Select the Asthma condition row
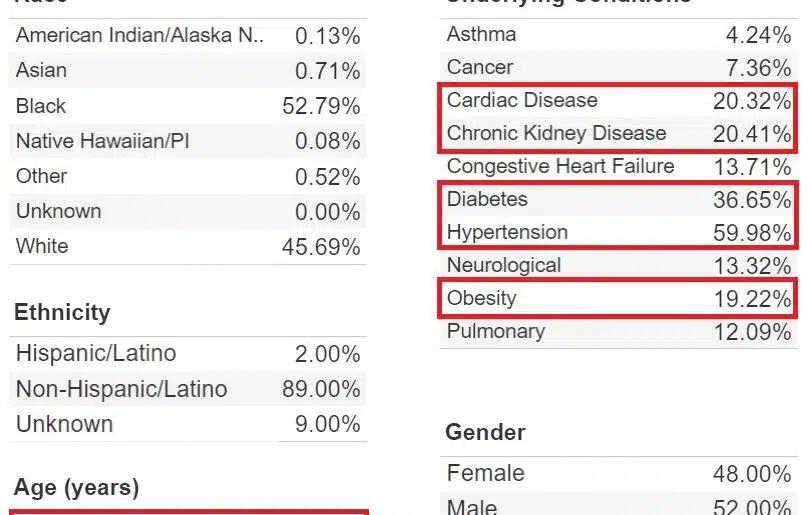Viewport: 808px width, 515px height. 619,35
